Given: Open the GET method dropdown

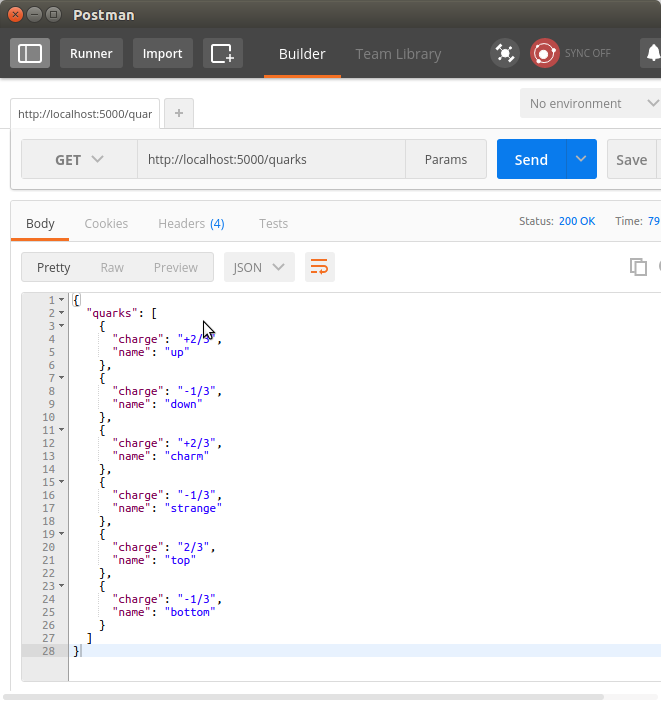Looking at the screenshot, I should [x=79, y=159].
